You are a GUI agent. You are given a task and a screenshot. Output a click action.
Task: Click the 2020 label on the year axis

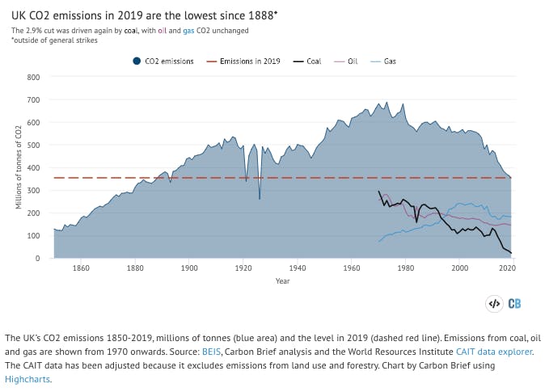[x=509, y=267]
